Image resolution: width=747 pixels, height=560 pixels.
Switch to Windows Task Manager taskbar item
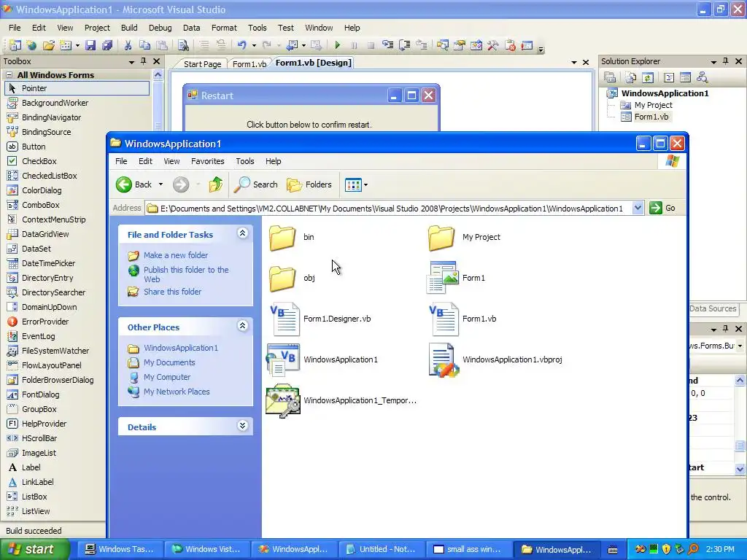[x=121, y=549]
